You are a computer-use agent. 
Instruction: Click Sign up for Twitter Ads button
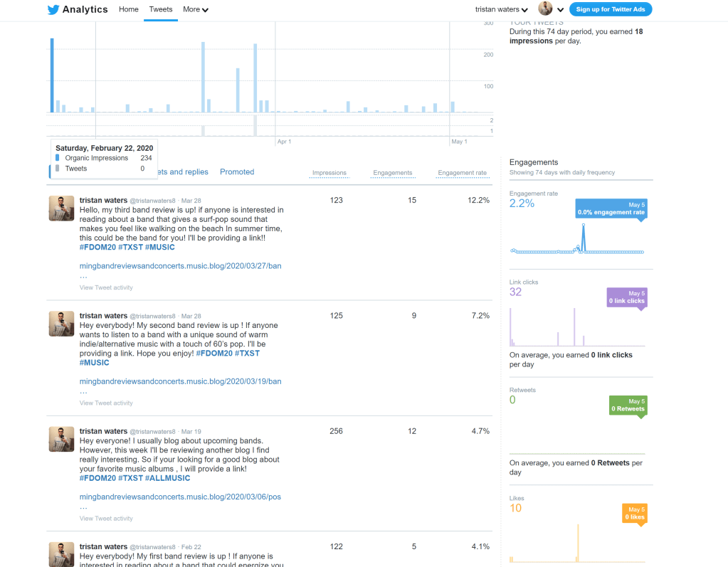click(611, 9)
